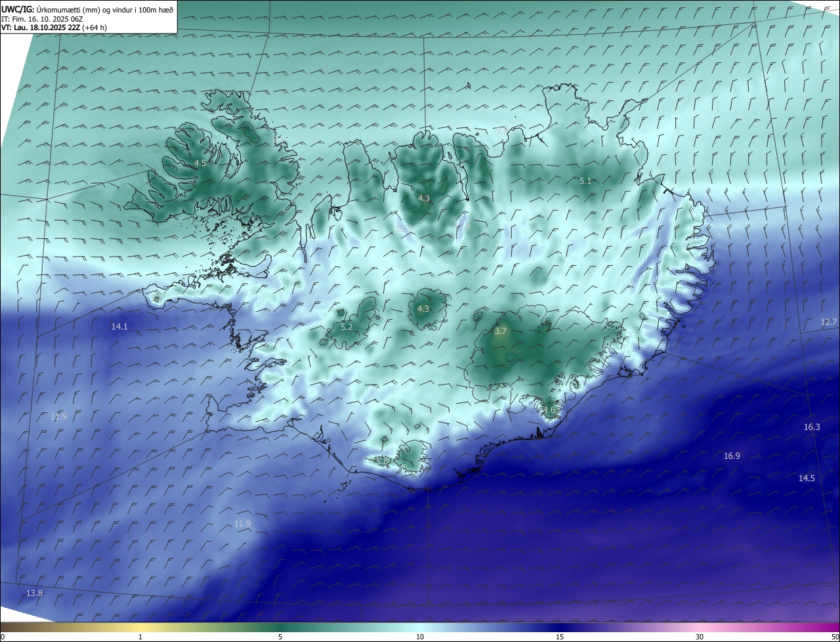Click the 4.6 value on the southeastern glacier tip
This screenshot has width=840, height=642.
tap(549, 412)
